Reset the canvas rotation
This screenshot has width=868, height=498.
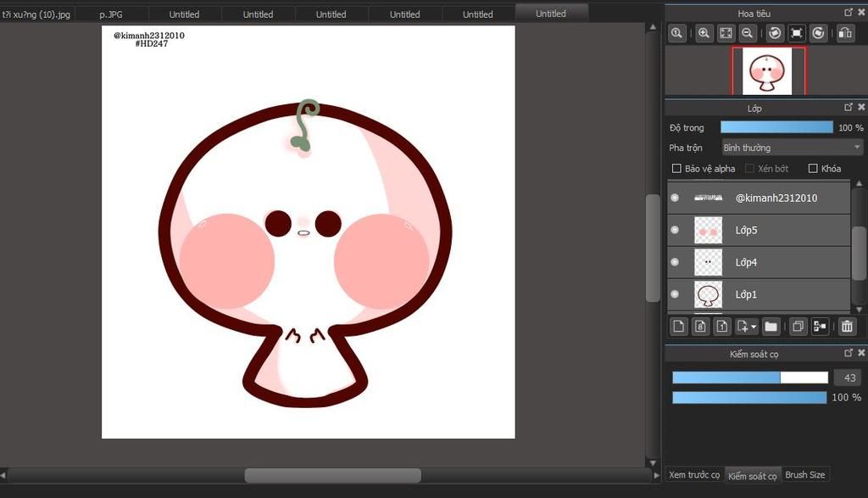click(796, 33)
